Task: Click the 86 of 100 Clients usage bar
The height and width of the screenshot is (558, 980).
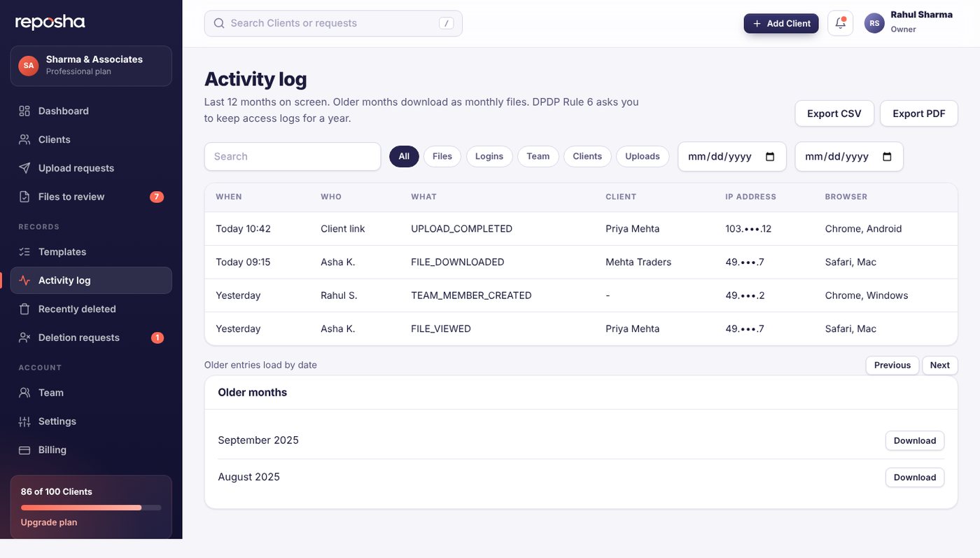Action: pos(91,508)
